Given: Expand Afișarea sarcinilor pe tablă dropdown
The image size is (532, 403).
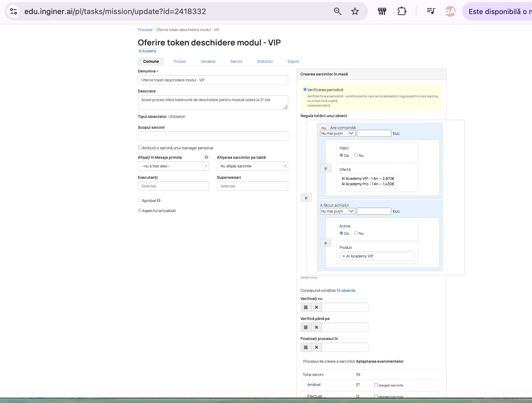Looking at the screenshot, I should coord(252,166).
